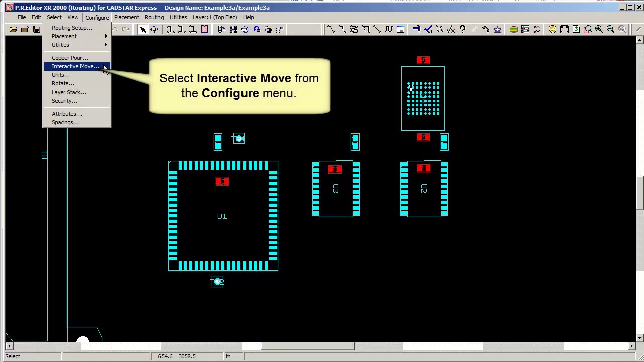The image size is (644, 362).
Task: Expand the Placement submenu
Action: (x=76, y=36)
